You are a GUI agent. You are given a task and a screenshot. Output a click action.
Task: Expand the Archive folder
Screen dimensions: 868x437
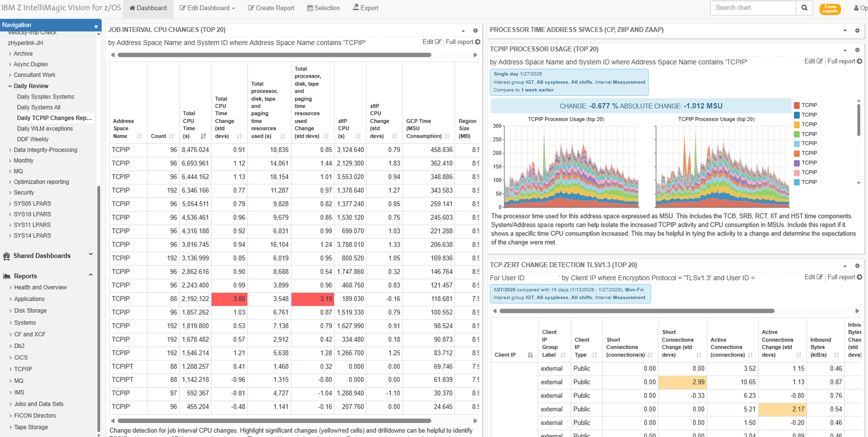[x=10, y=54]
